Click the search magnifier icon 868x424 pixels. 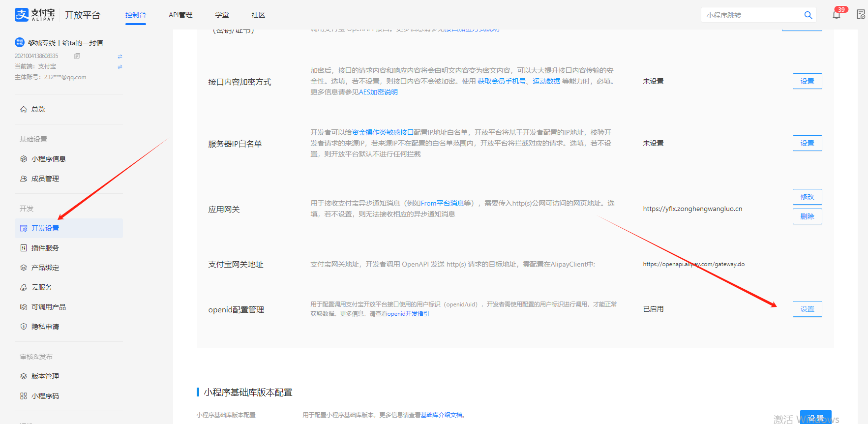(808, 15)
